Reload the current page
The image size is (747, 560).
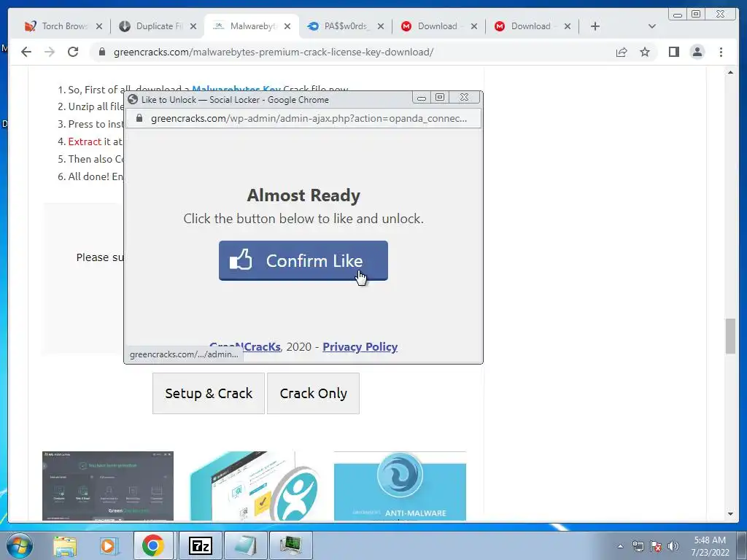coord(73,52)
